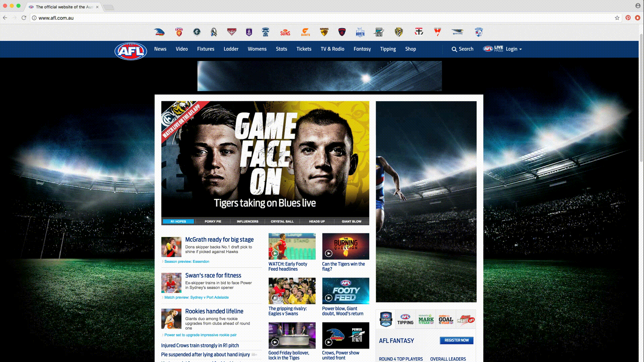Open the Fantasy nav menu
This screenshot has height=362, width=644.
tap(362, 49)
